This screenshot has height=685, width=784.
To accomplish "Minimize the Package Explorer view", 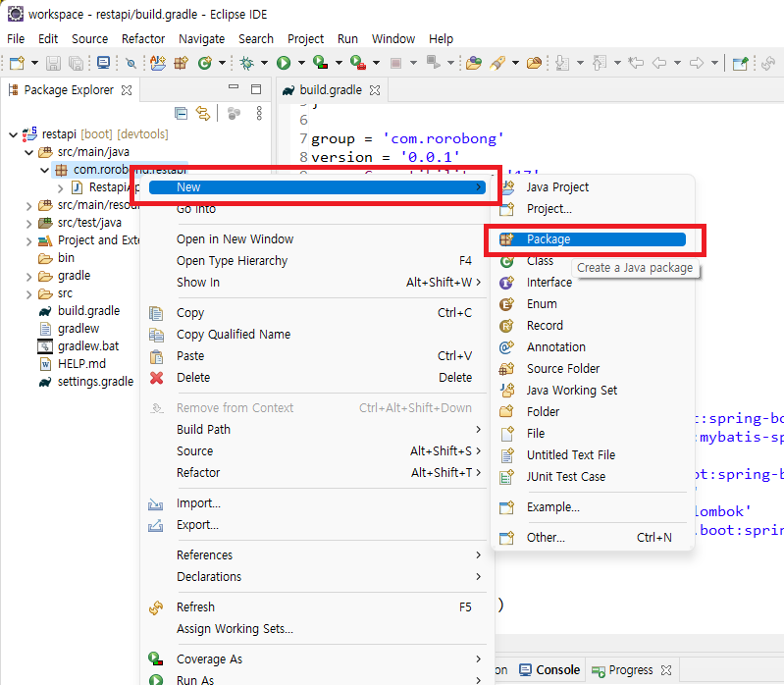I will (234, 87).
